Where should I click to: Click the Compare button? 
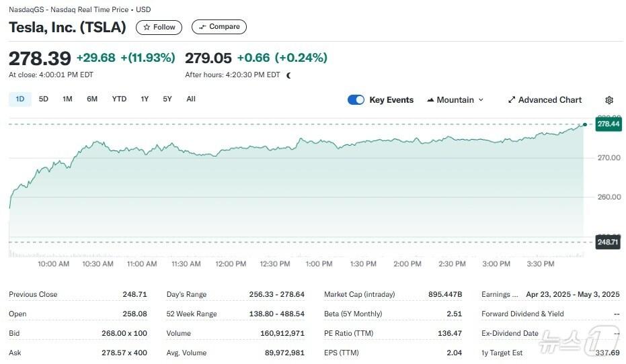[219, 27]
